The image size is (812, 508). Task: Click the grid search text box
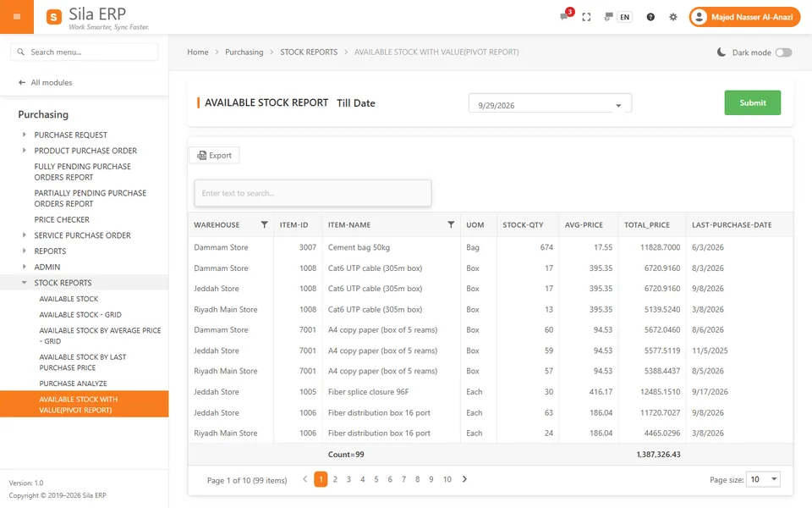click(313, 193)
